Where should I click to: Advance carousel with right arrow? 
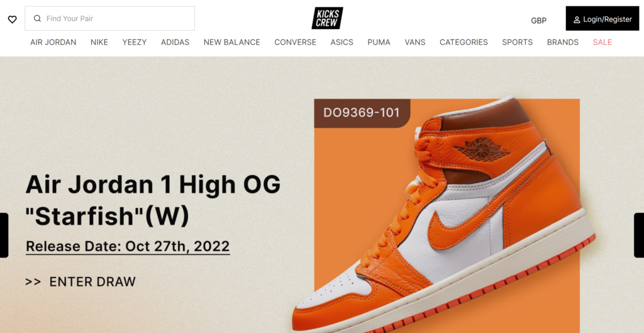click(x=640, y=235)
